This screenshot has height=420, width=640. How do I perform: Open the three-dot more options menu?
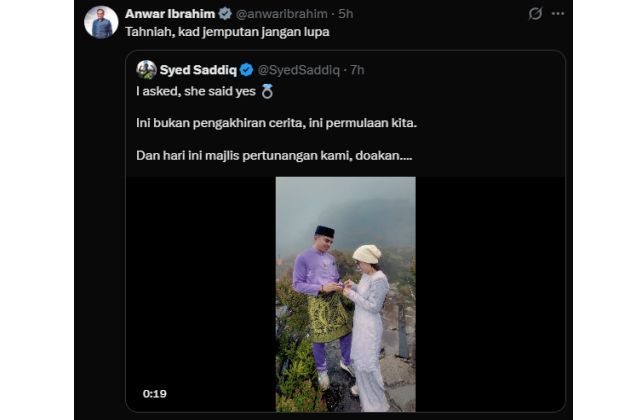pos(558,14)
